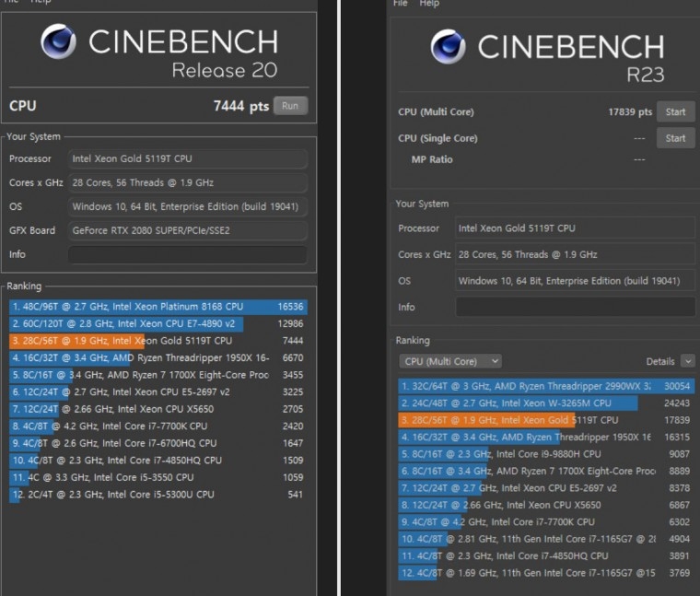The width and height of the screenshot is (700, 596).
Task: Select R20 row Core i7-4850HQ CPU
Action: coord(158,461)
